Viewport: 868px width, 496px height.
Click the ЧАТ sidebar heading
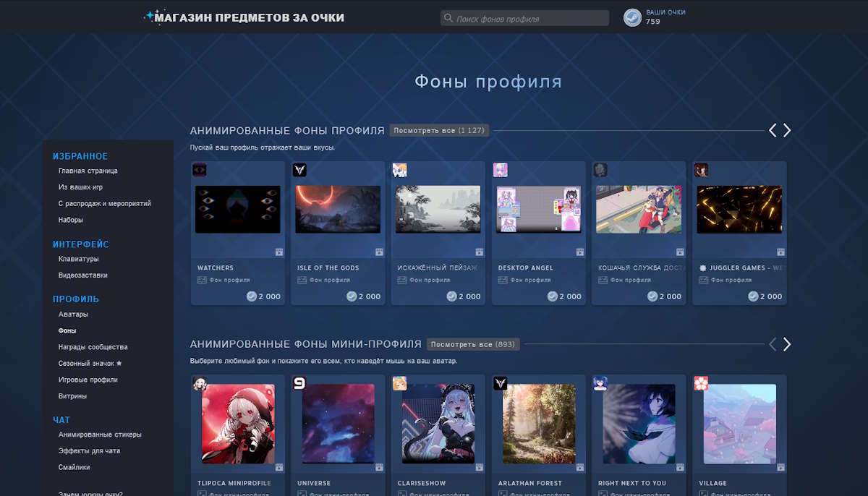(x=61, y=420)
